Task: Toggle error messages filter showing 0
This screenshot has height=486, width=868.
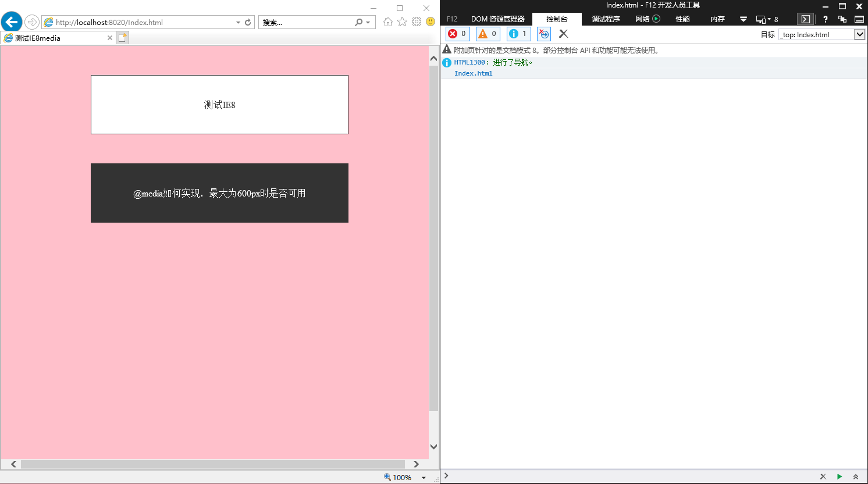Action: click(457, 34)
